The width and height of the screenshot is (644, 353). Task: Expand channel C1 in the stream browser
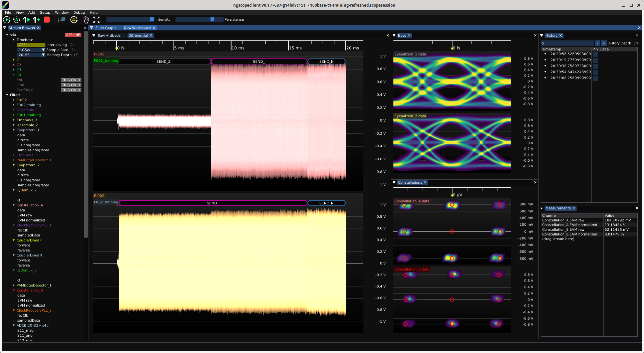tap(14, 60)
